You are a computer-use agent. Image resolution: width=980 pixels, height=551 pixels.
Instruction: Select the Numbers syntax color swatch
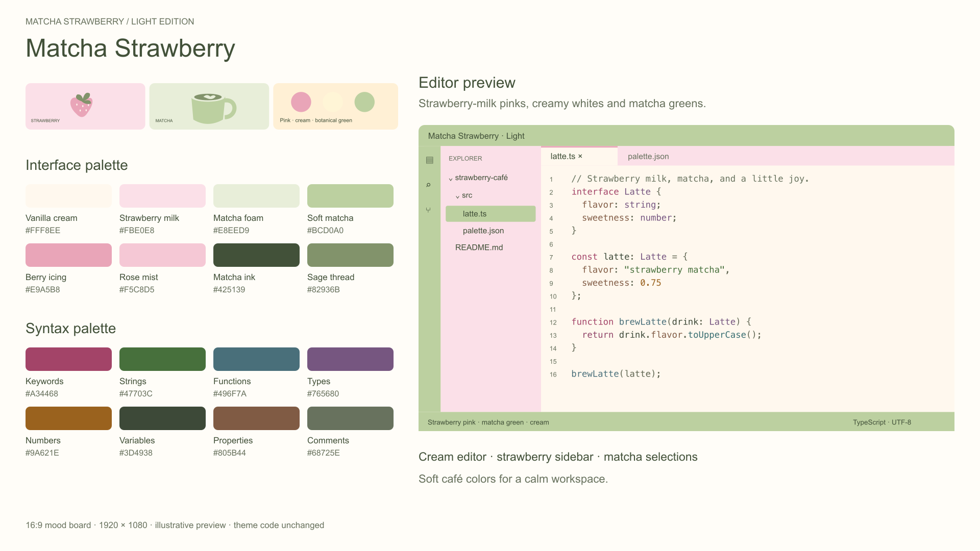(68, 418)
